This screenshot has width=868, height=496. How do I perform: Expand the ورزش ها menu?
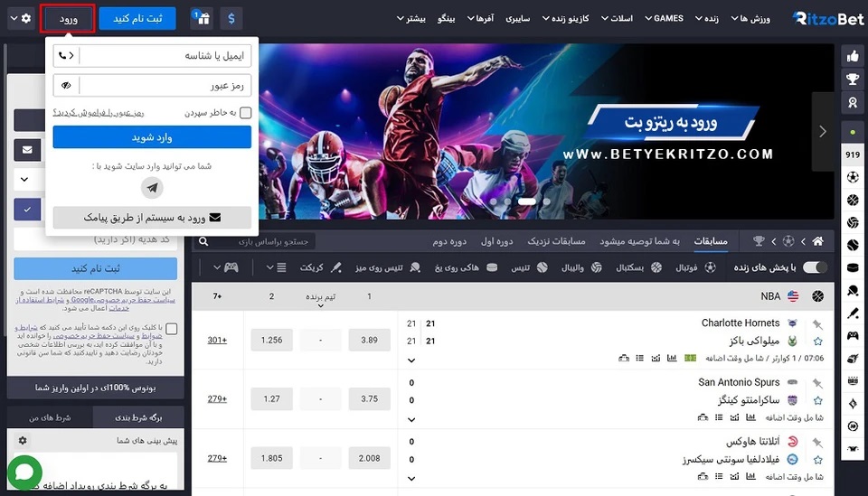pos(750,18)
